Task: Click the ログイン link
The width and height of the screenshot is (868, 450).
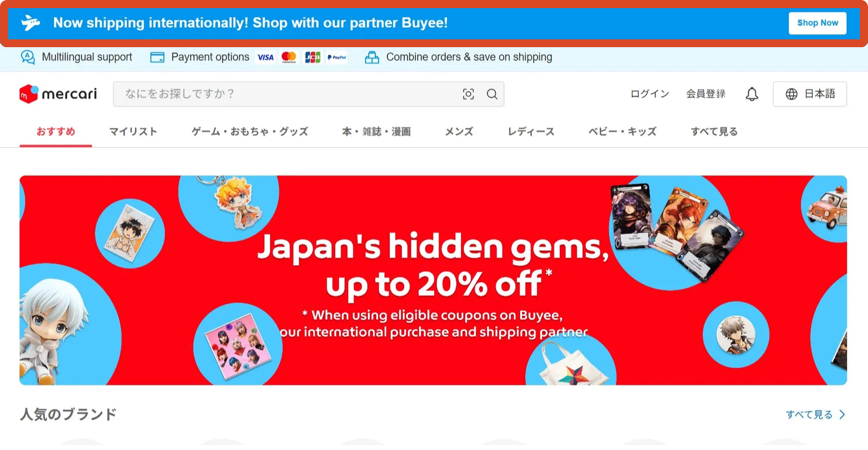Action: 650,94
